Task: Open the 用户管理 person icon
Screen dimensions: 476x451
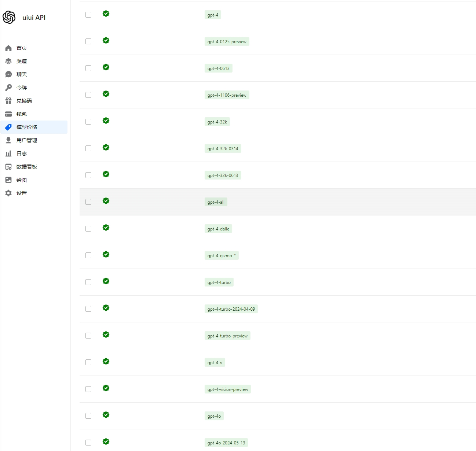Action: [x=8, y=140]
